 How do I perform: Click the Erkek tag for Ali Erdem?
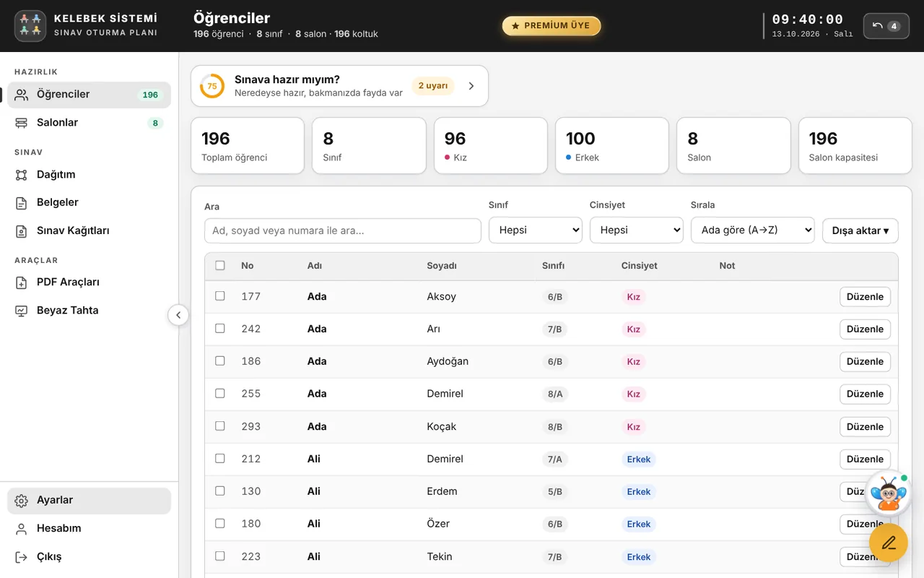click(x=639, y=492)
